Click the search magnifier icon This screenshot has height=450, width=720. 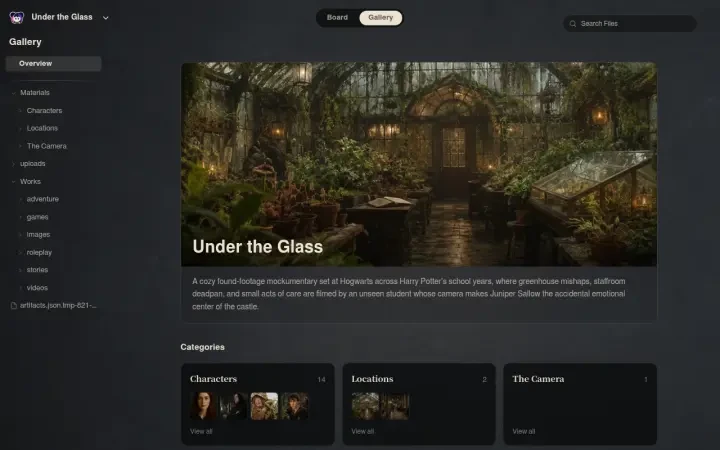[x=573, y=23]
